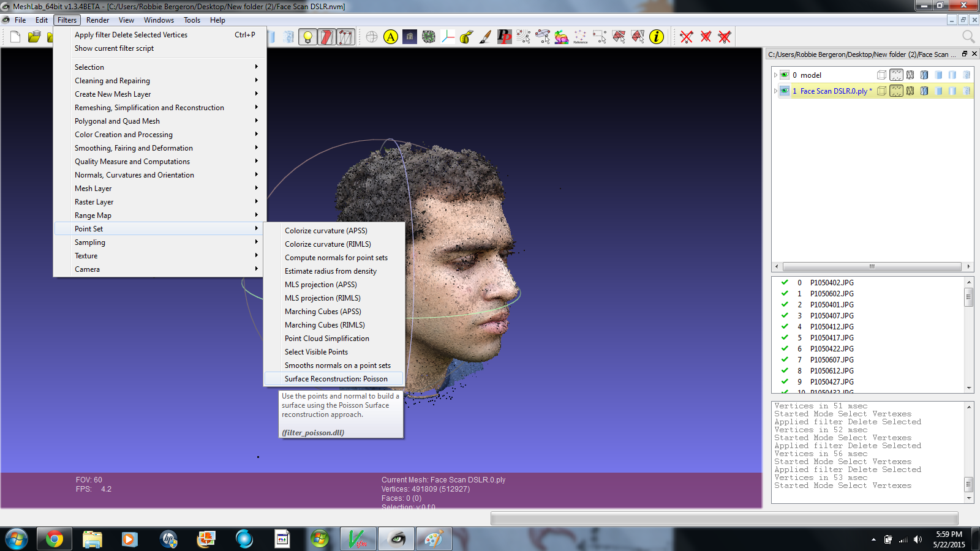980x551 pixels.
Task: Open the Color Creation and Processing submenu
Action: tap(159, 134)
